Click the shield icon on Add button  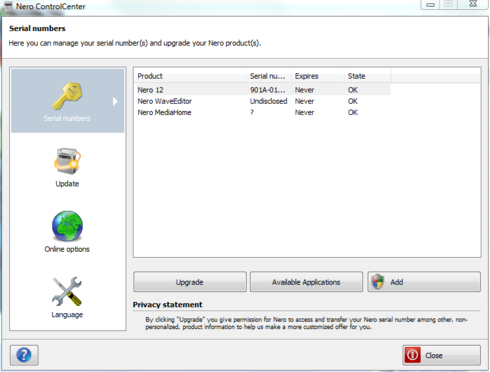[x=378, y=282]
